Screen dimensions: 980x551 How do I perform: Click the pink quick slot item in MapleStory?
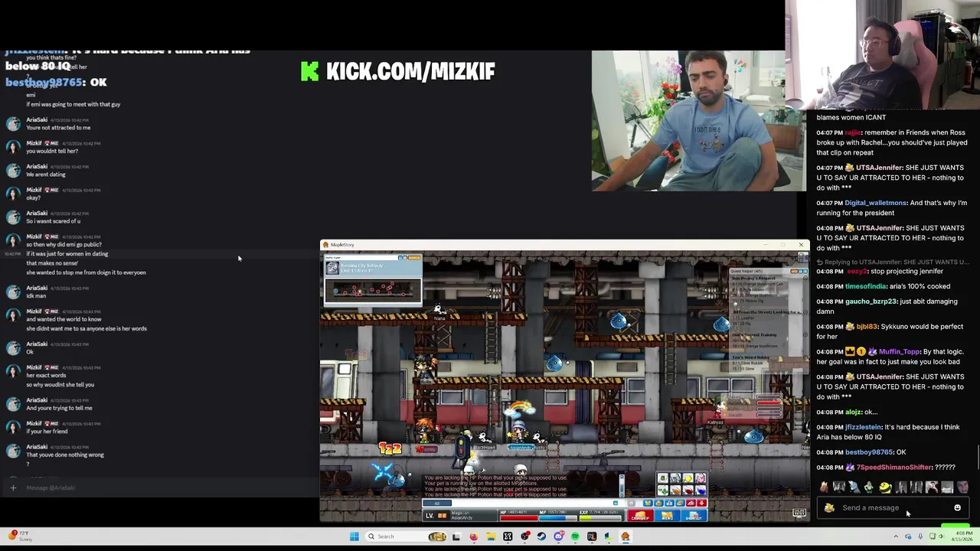[x=700, y=478]
